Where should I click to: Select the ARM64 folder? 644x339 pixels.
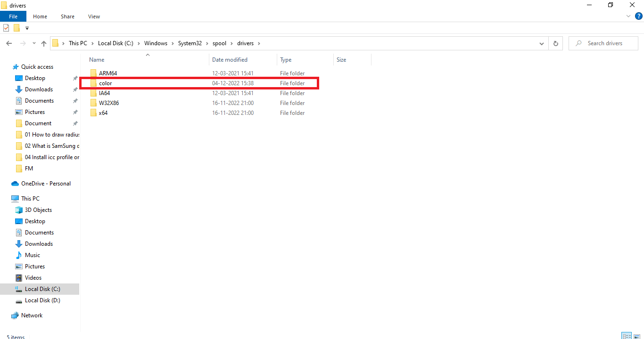tap(108, 73)
